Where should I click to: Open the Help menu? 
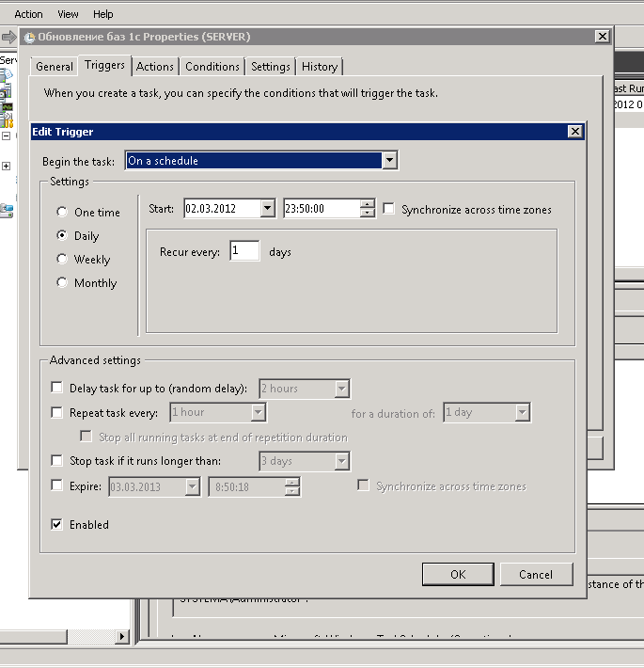pyautogui.click(x=103, y=14)
